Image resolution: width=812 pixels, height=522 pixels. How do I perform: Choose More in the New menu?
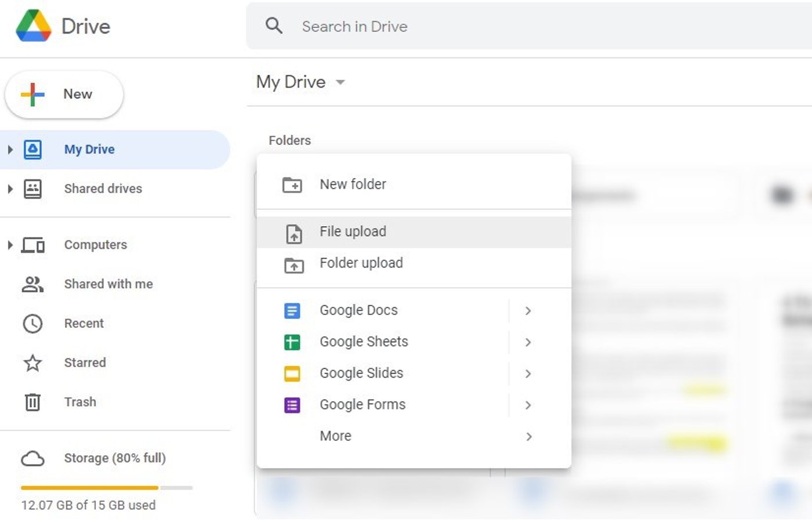coord(335,436)
